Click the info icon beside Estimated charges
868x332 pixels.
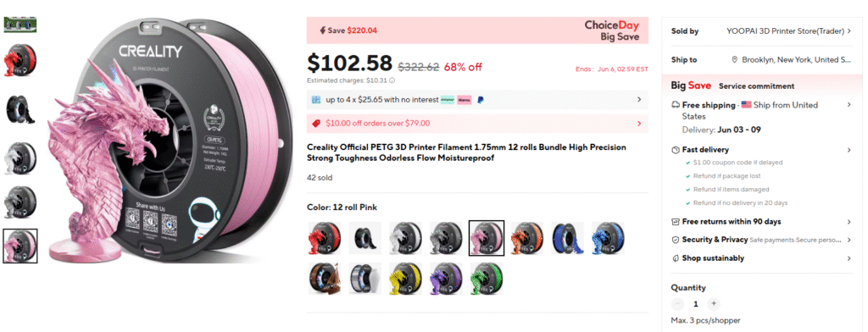click(x=392, y=80)
